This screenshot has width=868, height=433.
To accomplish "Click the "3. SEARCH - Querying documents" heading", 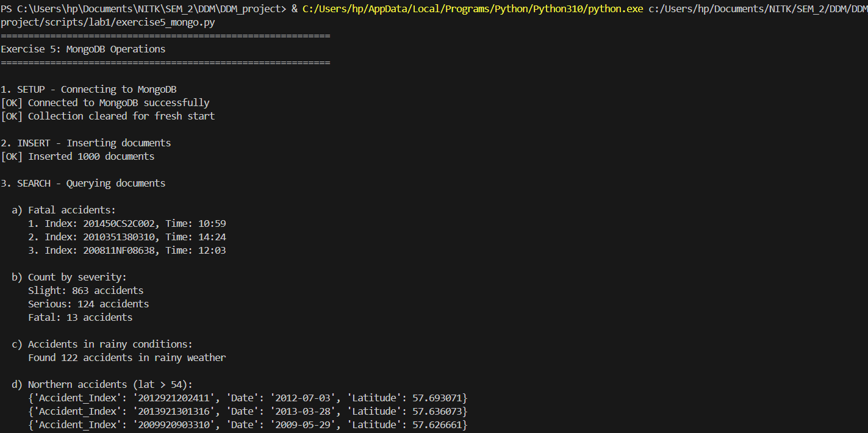I will click(83, 184).
